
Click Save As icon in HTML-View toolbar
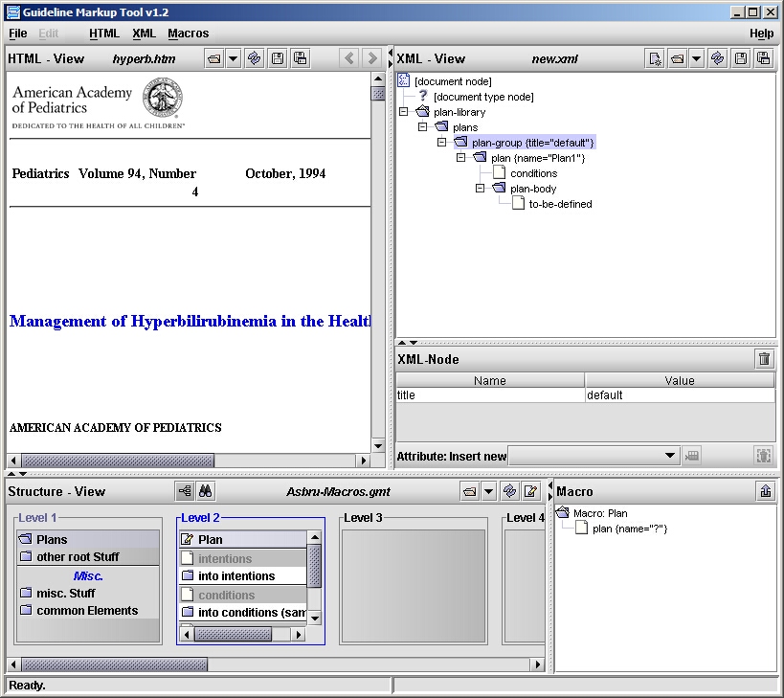301,58
